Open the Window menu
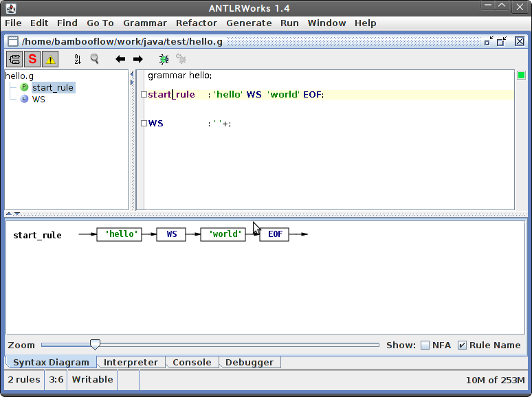Viewport: 532px width, 397px height. (x=326, y=23)
